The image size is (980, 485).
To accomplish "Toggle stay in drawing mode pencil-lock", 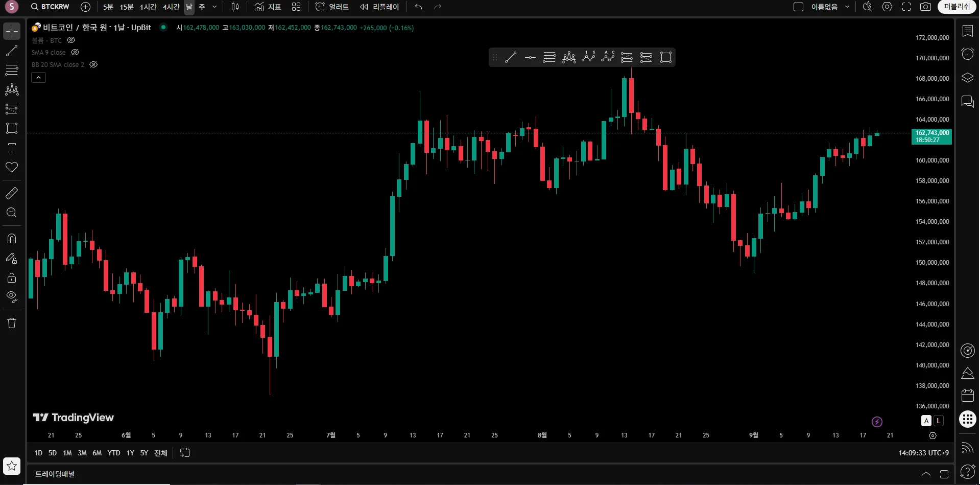I will [x=12, y=258].
